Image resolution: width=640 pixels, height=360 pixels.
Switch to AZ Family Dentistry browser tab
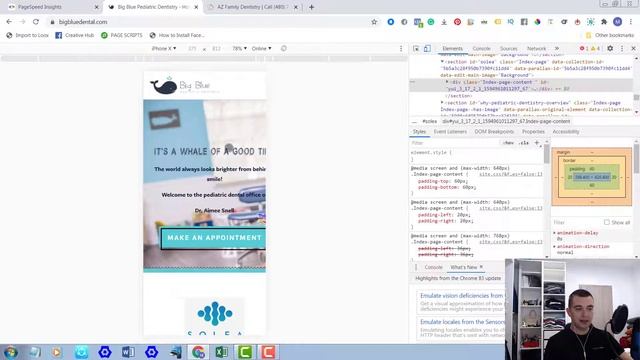pos(253,7)
